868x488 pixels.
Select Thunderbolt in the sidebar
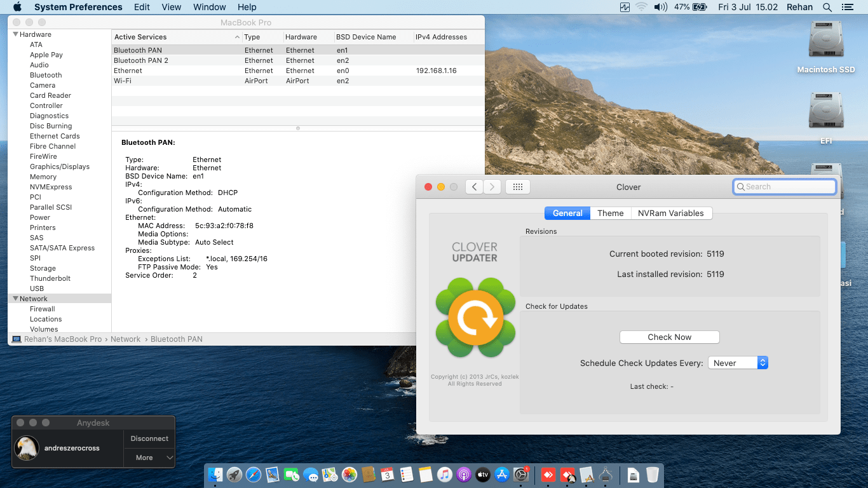pyautogui.click(x=50, y=278)
